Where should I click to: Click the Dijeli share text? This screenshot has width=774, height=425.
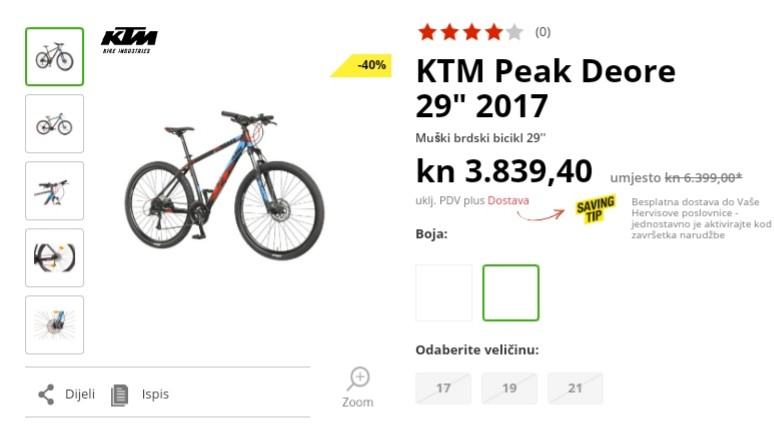pyautogui.click(x=80, y=394)
